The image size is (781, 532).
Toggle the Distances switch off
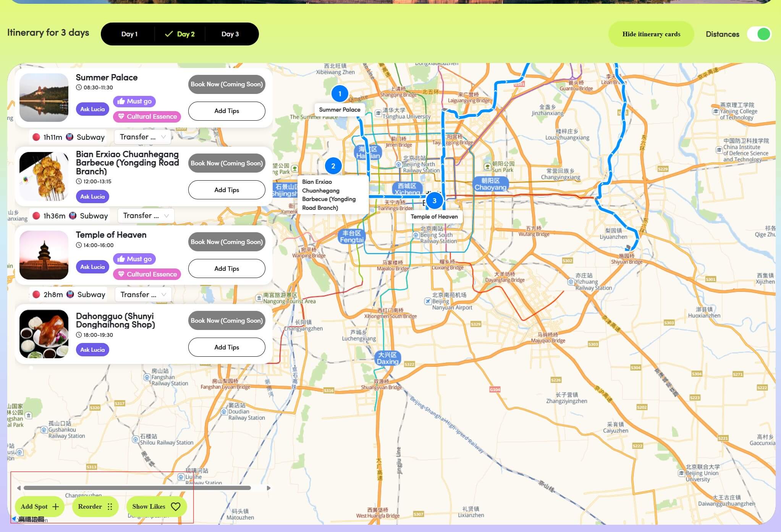click(x=759, y=34)
